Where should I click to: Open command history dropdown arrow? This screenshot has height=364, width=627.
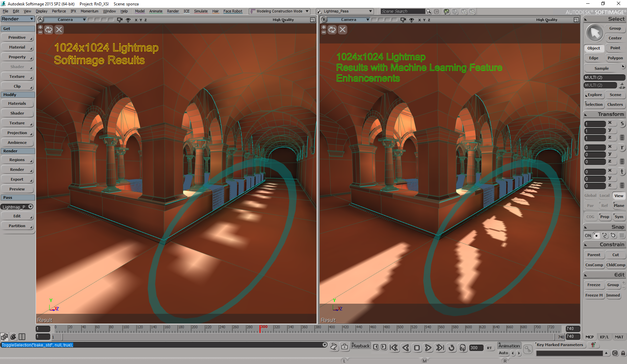tap(325, 345)
